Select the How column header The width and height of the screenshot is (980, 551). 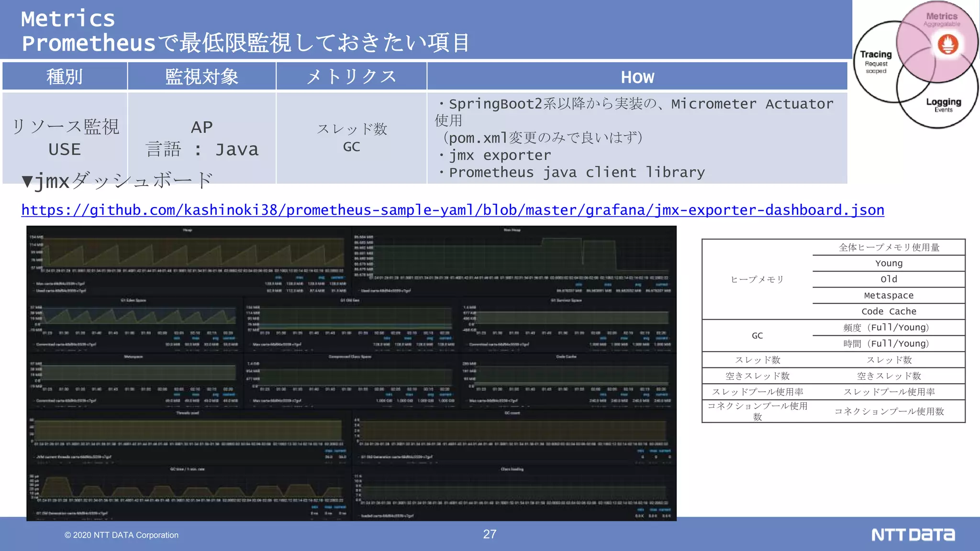[x=637, y=77]
